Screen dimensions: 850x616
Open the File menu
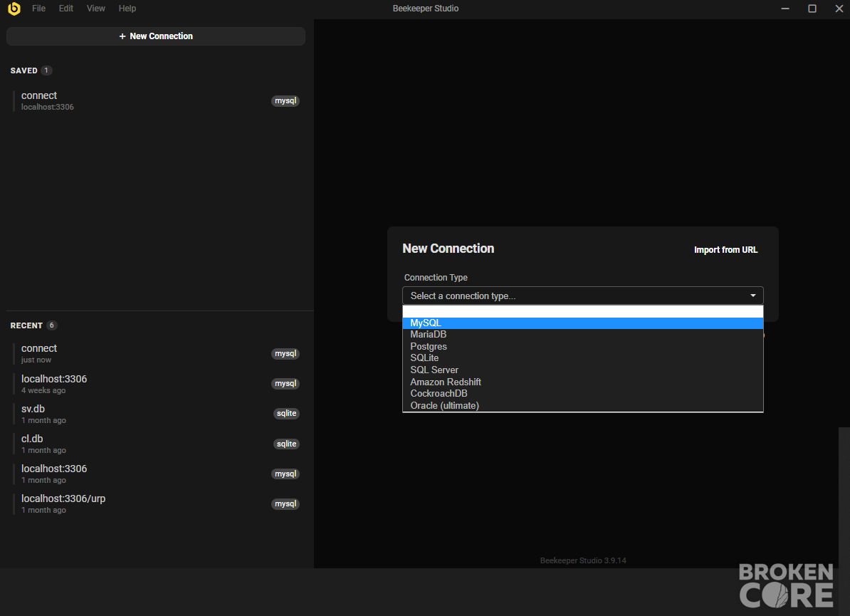pyautogui.click(x=38, y=8)
